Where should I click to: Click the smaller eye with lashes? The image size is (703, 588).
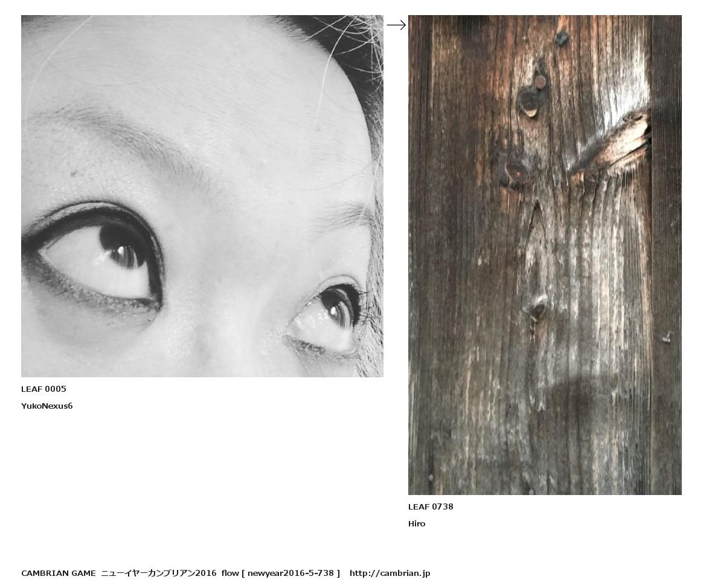tap(326, 318)
